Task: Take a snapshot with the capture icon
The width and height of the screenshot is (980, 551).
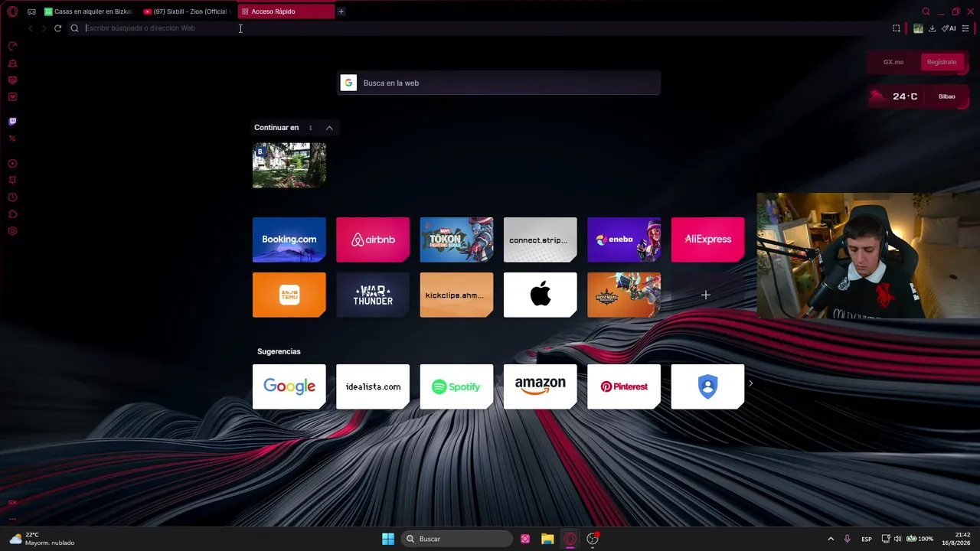Action: tap(897, 28)
